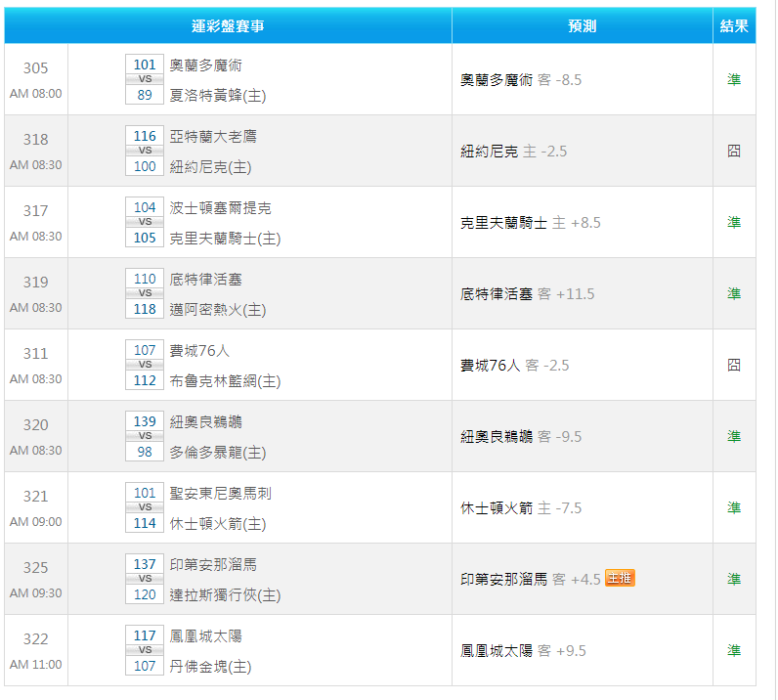Click the 囧 result in game 311 row
778x700 pixels.
click(734, 366)
